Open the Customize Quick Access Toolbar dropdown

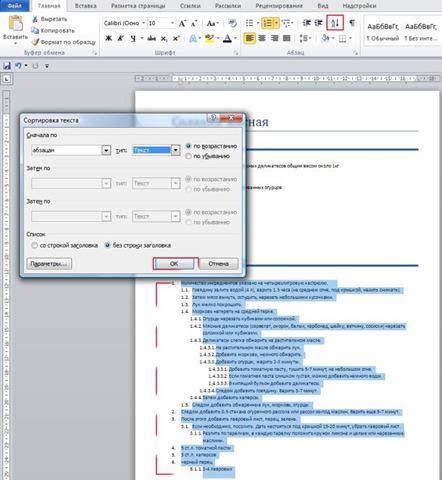pos(47,66)
